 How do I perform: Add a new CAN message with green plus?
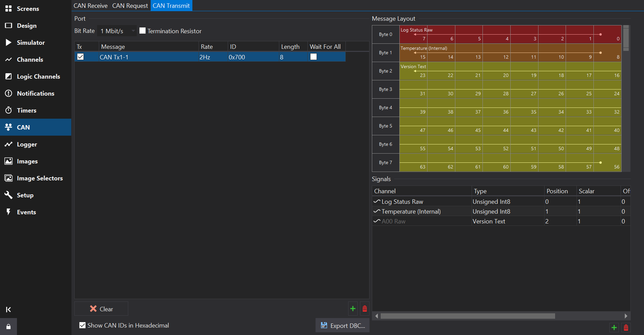[x=353, y=309]
